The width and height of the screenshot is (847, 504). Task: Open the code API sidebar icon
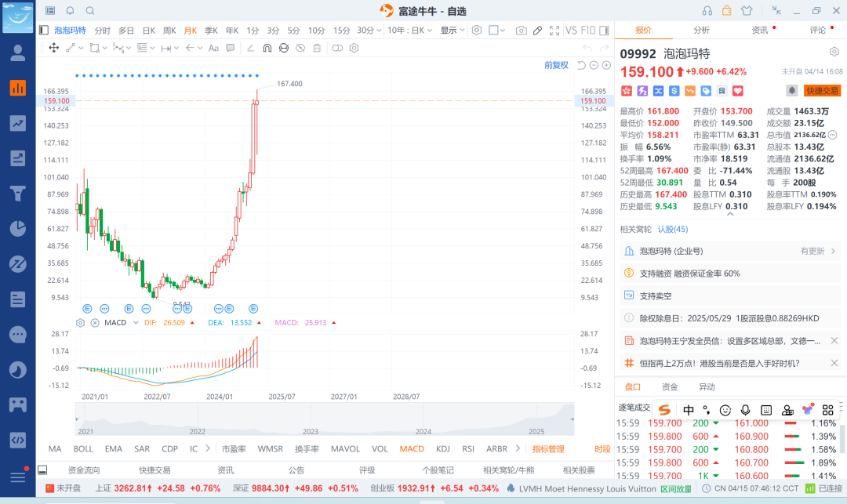pos(18,440)
